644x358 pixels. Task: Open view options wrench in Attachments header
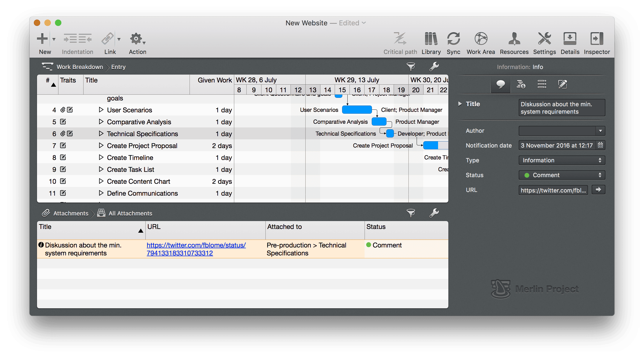point(434,213)
